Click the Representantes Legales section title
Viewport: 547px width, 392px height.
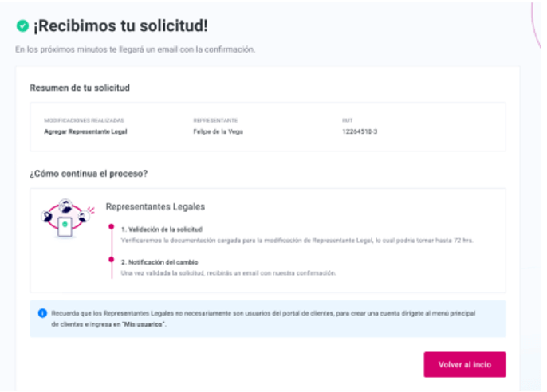pyautogui.click(x=155, y=206)
